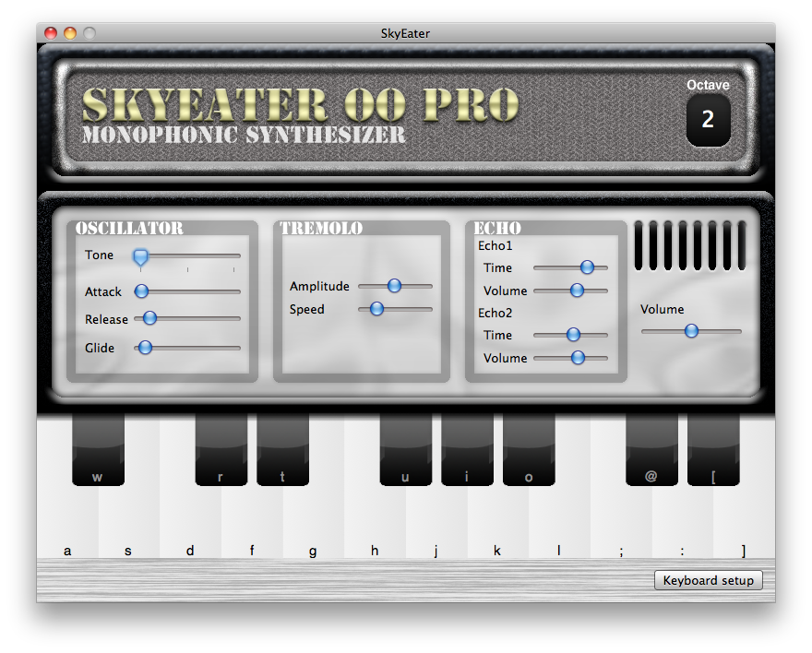This screenshot has width=812, height=653.
Task: Play the white key labeled d
Action: tap(190, 523)
